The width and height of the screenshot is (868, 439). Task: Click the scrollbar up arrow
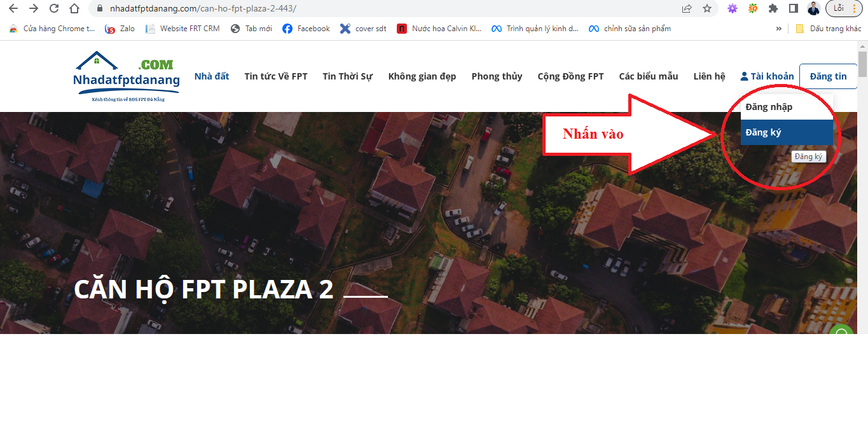point(862,45)
